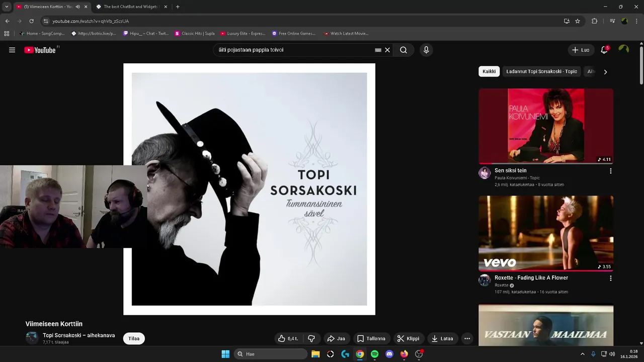Screen dimensions: 644x362
Task: Select the Kaikki filter chip
Action: click(x=489, y=71)
